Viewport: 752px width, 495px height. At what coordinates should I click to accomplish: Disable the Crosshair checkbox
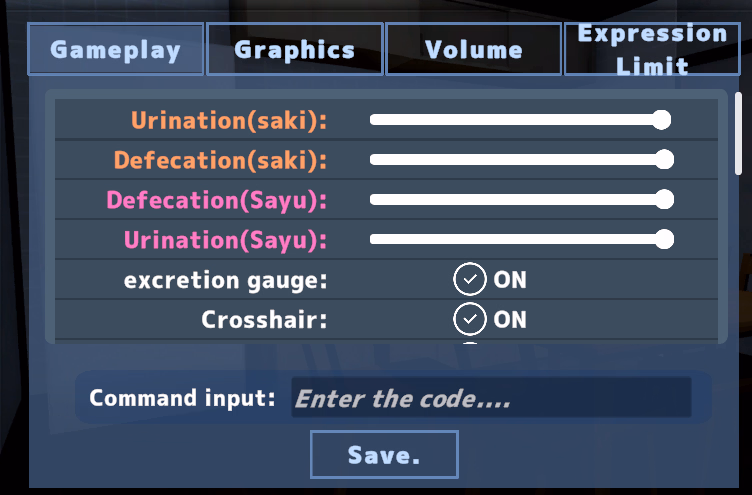coord(470,319)
